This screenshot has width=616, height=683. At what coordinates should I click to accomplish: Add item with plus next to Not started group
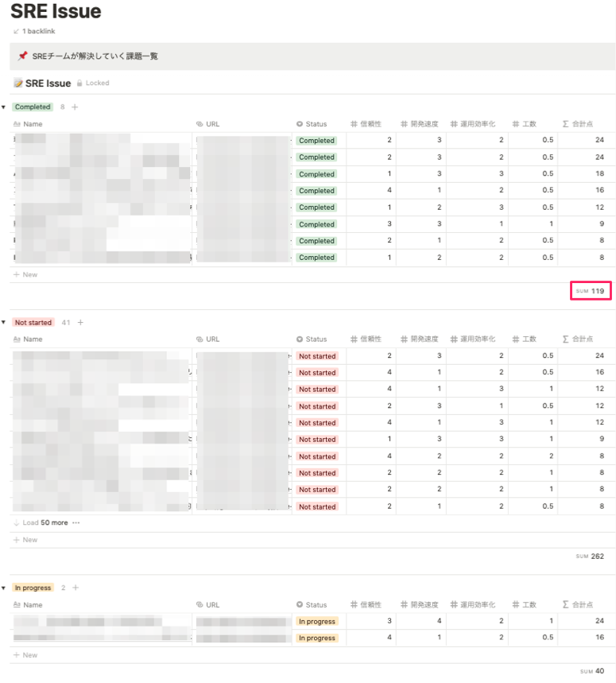coord(80,322)
